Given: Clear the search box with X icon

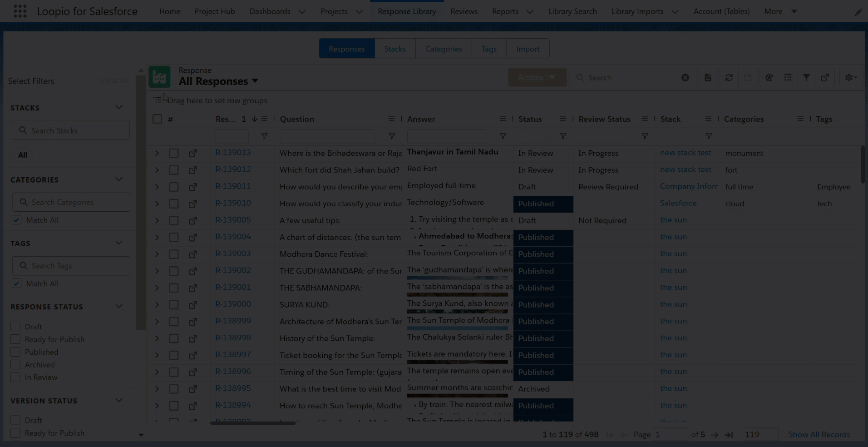Looking at the screenshot, I should point(685,78).
